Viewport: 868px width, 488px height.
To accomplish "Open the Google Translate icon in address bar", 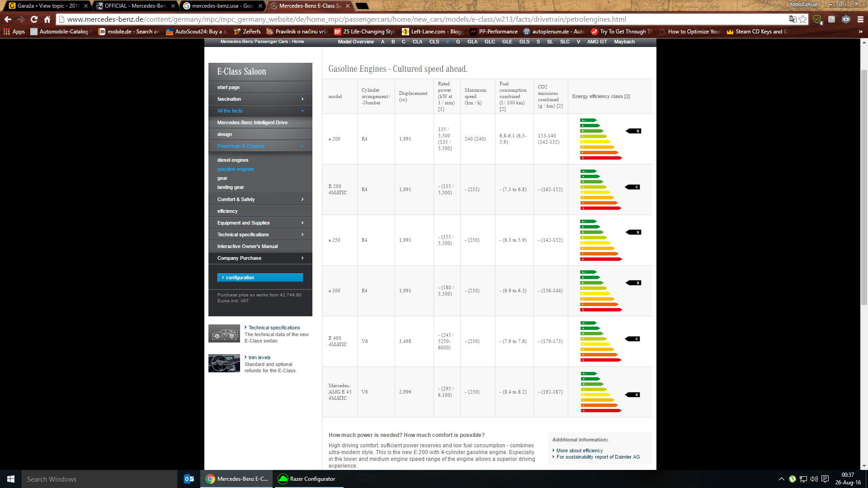I will click(793, 19).
